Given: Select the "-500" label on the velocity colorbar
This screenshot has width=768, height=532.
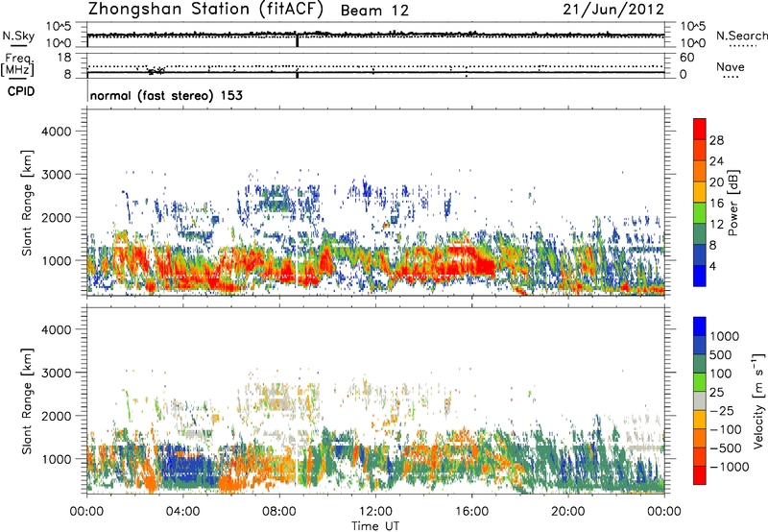Looking at the screenshot, I should click(x=726, y=448).
